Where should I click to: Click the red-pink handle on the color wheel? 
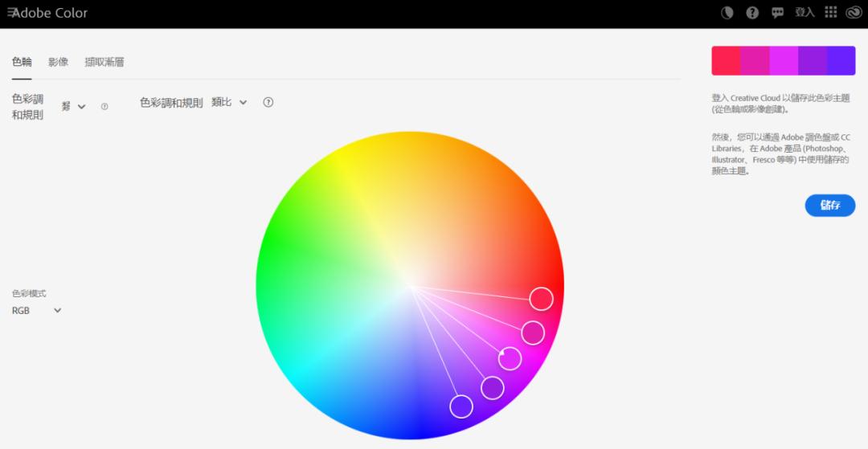(541, 299)
